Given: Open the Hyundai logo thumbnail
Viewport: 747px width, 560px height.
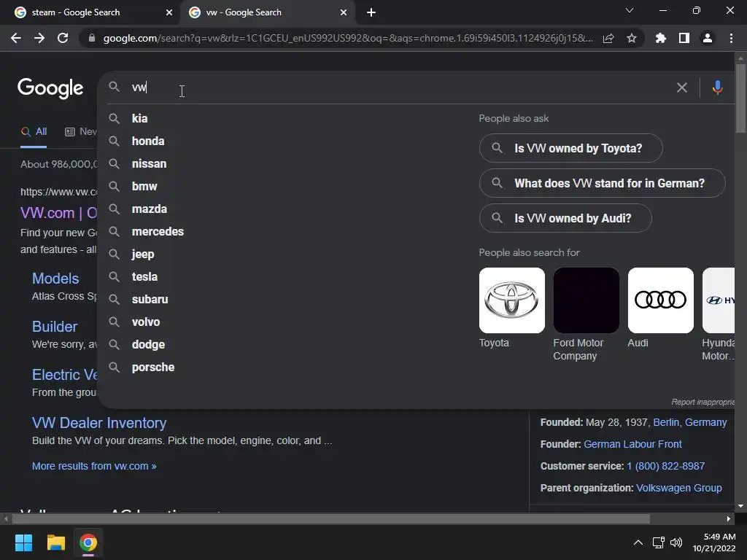Looking at the screenshot, I should coord(719,300).
